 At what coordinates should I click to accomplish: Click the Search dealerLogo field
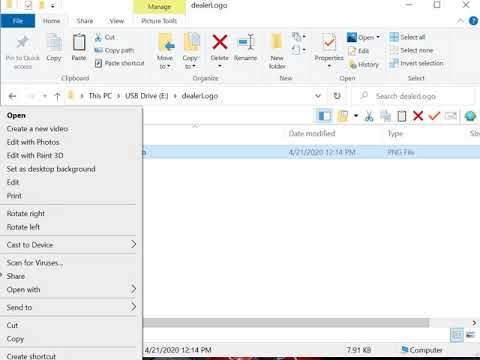coord(413,96)
